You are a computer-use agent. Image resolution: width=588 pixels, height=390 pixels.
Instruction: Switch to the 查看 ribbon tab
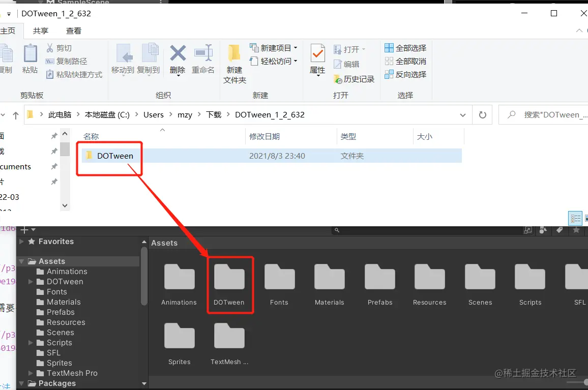73,31
